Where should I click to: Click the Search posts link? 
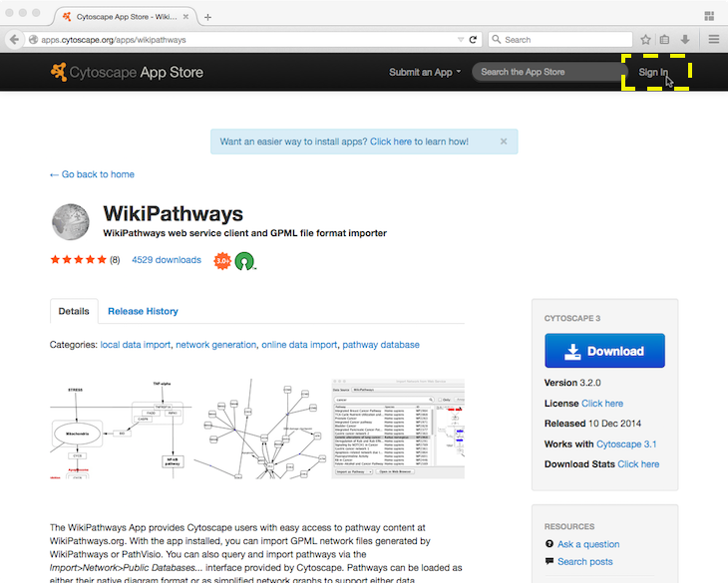pyautogui.click(x=585, y=562)
